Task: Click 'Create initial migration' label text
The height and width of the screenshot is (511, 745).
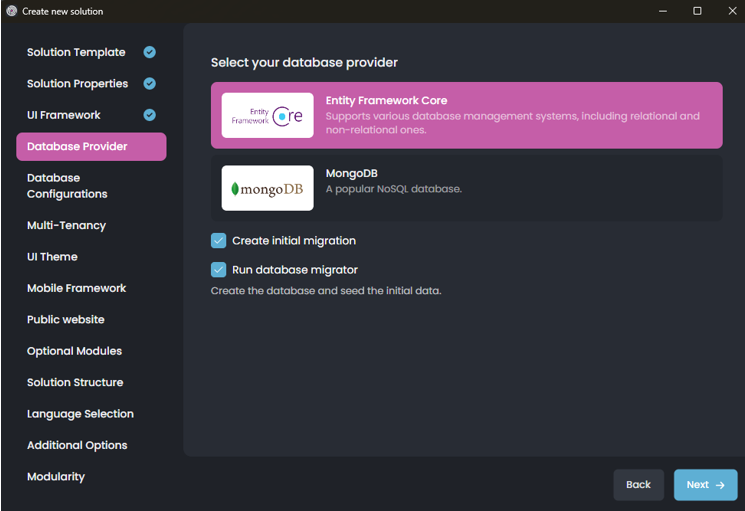Action: click(x=294, y=241)
